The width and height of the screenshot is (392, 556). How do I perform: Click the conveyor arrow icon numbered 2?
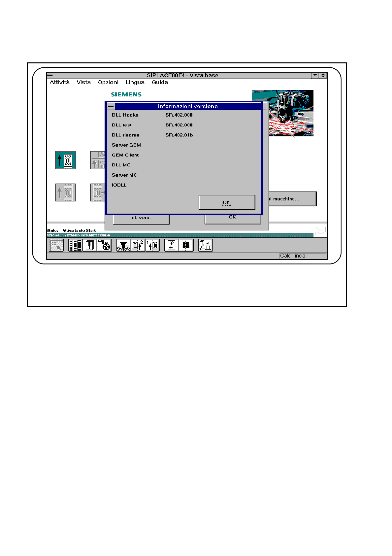[138, 245]
